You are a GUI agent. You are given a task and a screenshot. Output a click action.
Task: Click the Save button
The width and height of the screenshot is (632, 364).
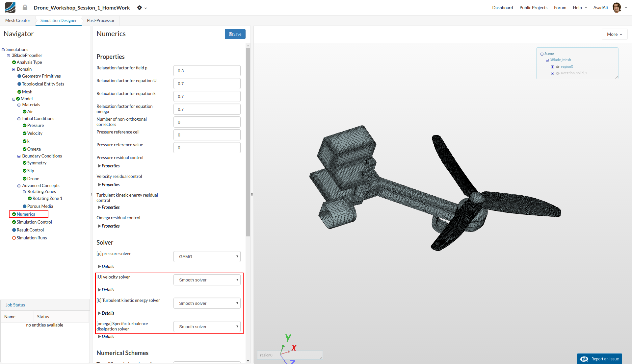click(x=235, y=34)
